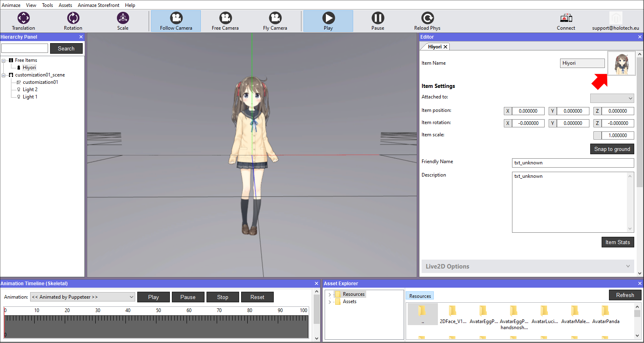Open the Assets menu
This screenshot has width=644, height=343.
[x=65, y=5]
